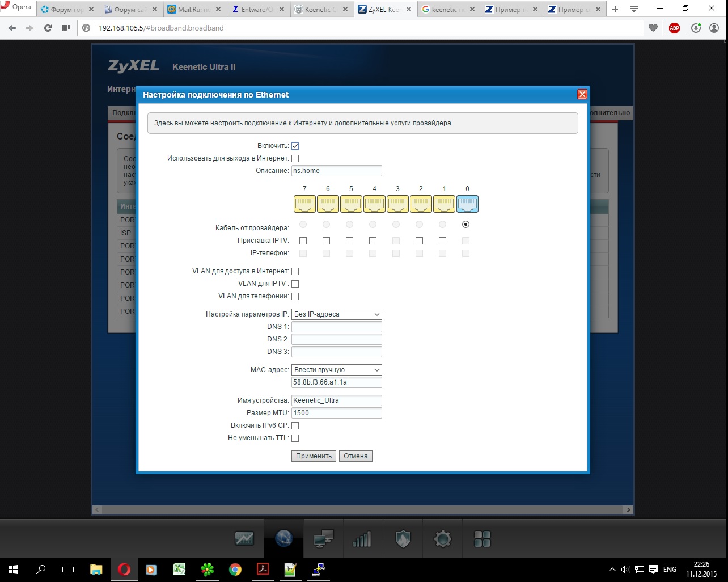
Task: Click the Имя устройства field Keenetic_Ultra
Action: pyautogui.click(x=337, y=400)
